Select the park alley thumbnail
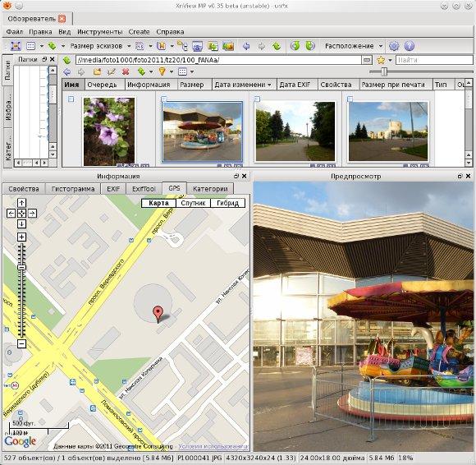The width and height of the screenshot is (476, 465). click(x=295, y=131)
